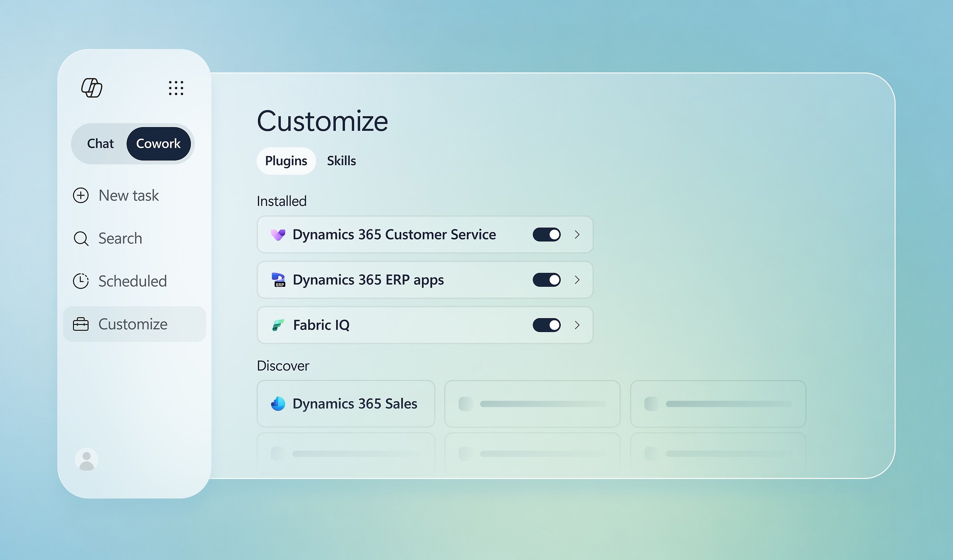The height and width of the screenshot is (560, 953).
Task: Expand Dynamics 365 Customer Service details chevron
Action: click(577, 234)
